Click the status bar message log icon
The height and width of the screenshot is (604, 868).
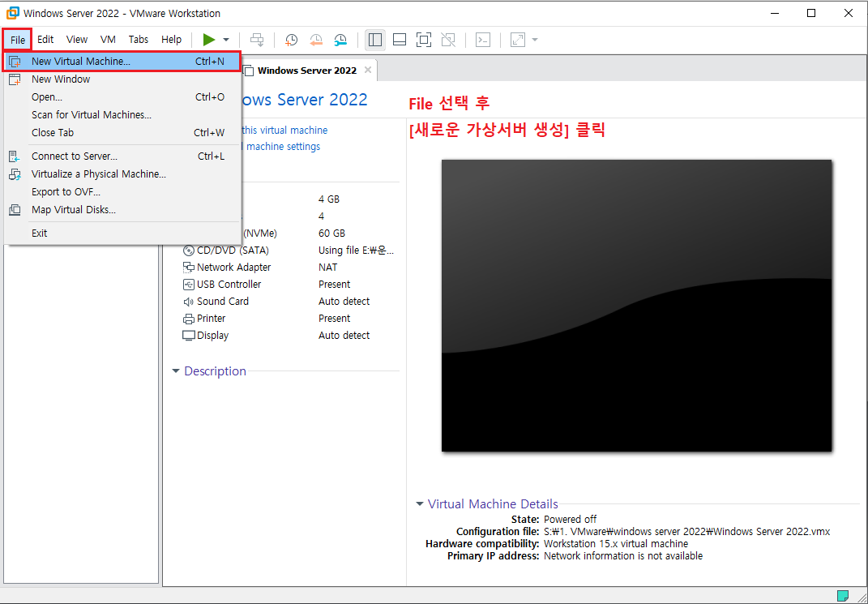843,596
